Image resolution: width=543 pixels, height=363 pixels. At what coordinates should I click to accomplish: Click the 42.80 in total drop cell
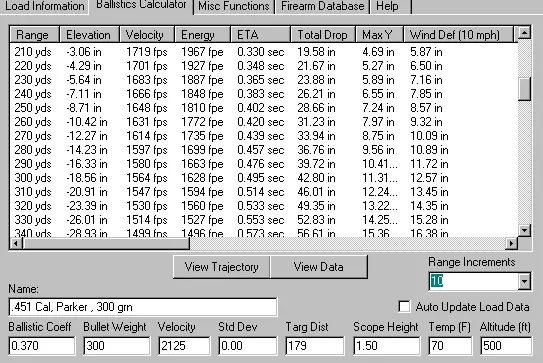[317, 178]
